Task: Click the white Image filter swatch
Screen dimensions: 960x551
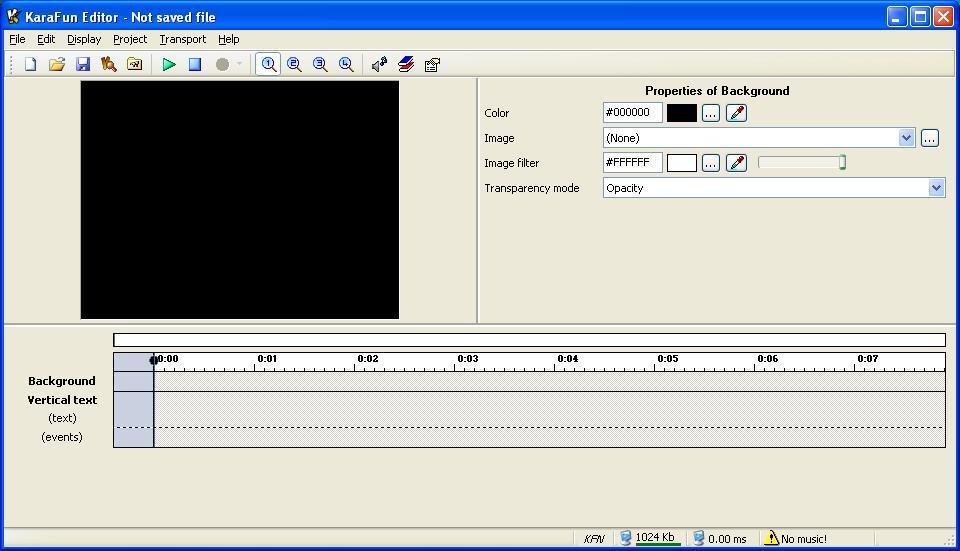Action: [681, 163]
